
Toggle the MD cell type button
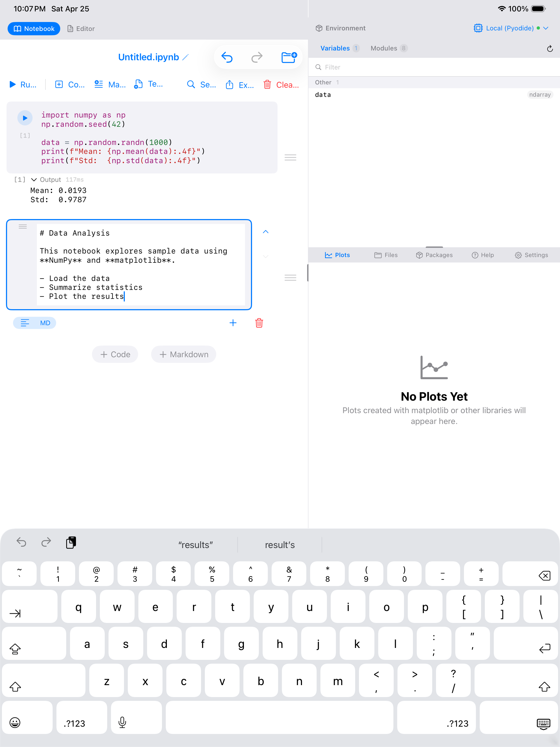coord(34,323)
